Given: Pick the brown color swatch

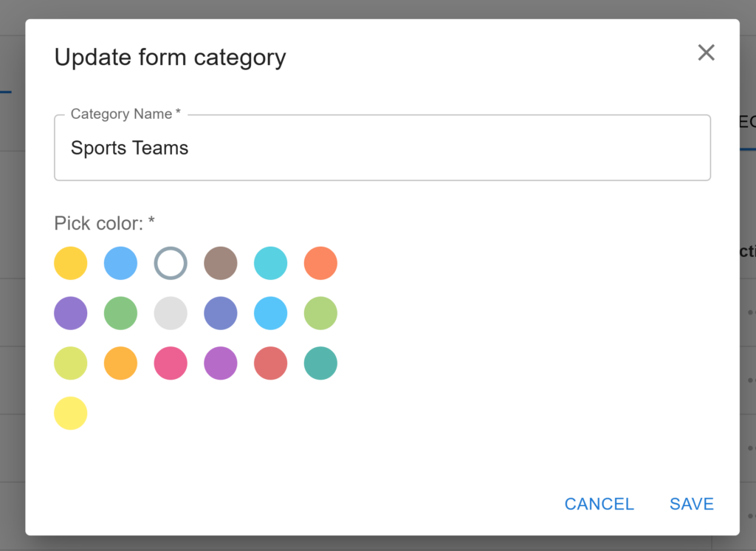Looking at the screenshot, I should (x=221, y=263).
